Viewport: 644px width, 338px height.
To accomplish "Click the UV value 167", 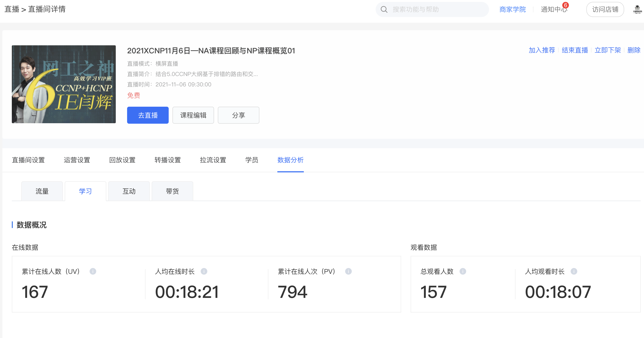I will [35, 292].
